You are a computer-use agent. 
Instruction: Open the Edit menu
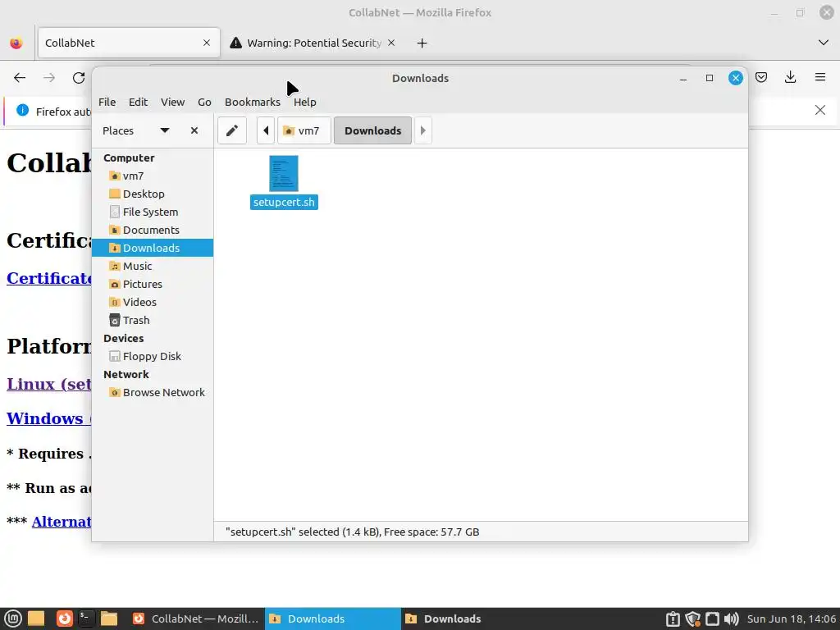138,102
